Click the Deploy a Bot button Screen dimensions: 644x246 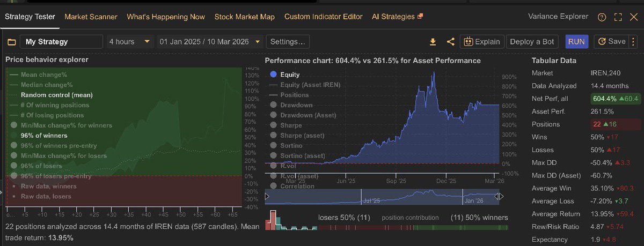533,42
